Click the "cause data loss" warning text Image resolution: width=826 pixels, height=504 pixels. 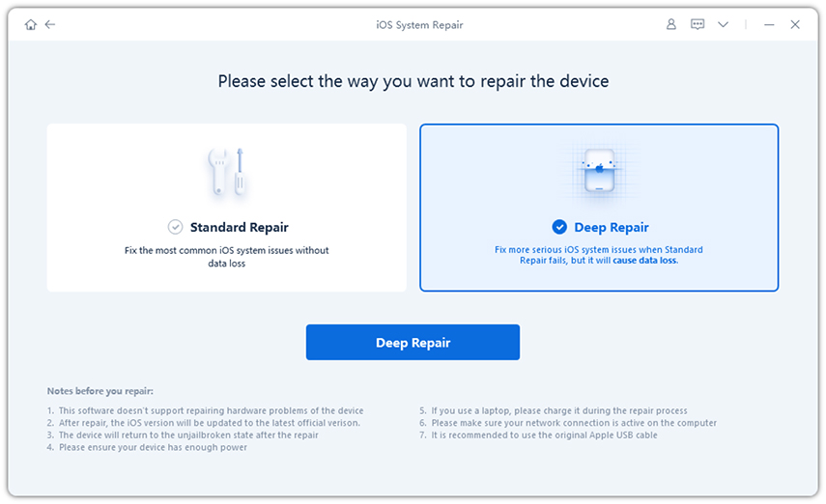pyautogui.click(x=644, y=261)
